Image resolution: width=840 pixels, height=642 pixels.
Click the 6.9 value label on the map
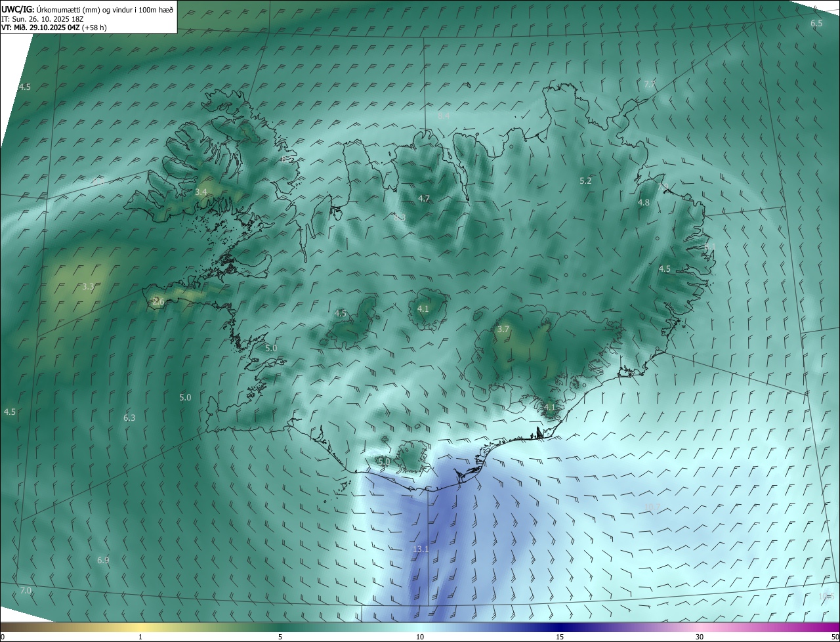[x=103, y=560]
